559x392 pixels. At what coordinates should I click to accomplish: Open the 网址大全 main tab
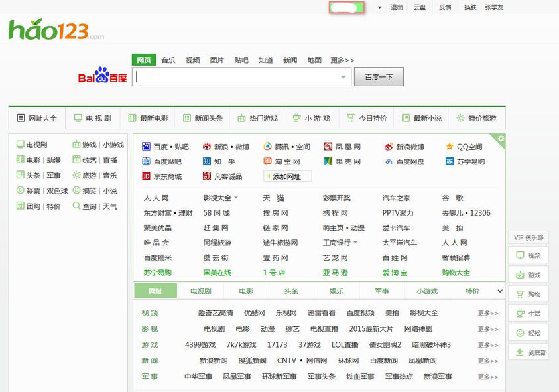pyautogui.click(x=37, y=118)
